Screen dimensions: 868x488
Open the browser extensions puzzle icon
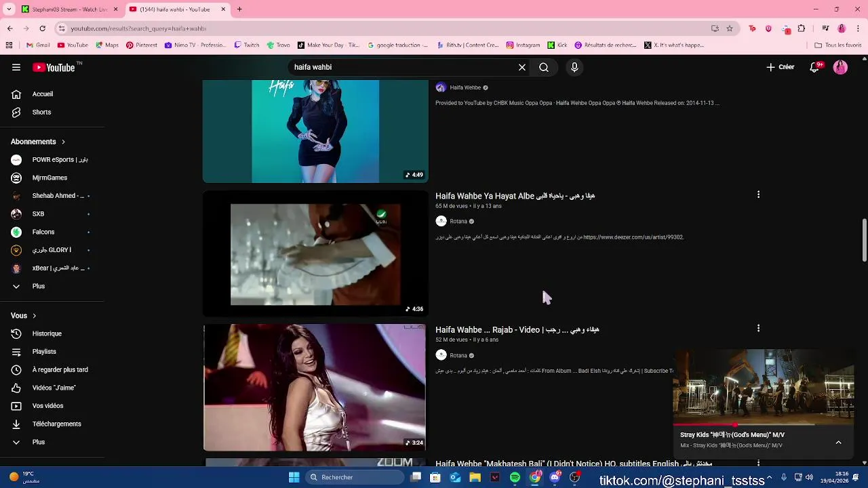(802, 28)
